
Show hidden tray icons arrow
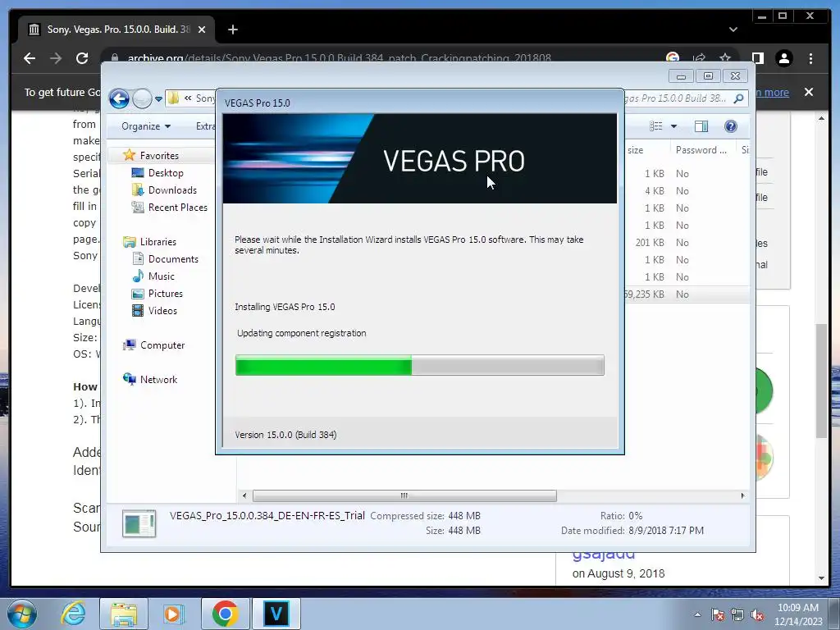(697, 615)
